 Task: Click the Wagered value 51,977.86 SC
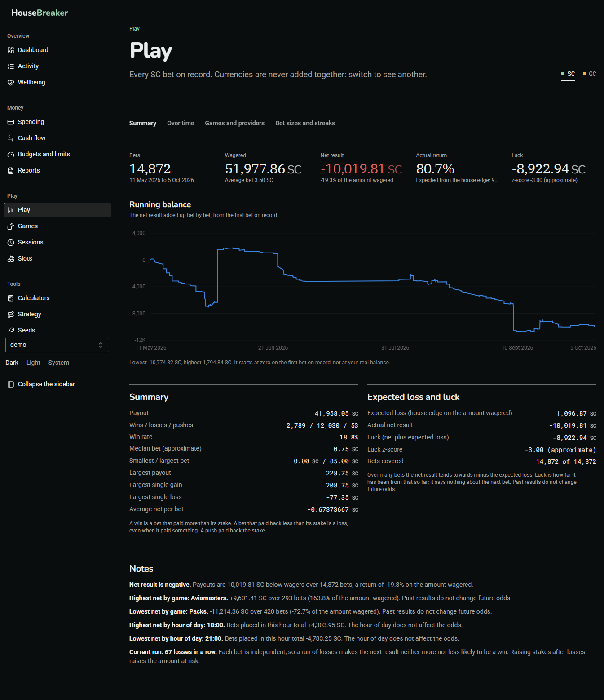pos(263,169)
